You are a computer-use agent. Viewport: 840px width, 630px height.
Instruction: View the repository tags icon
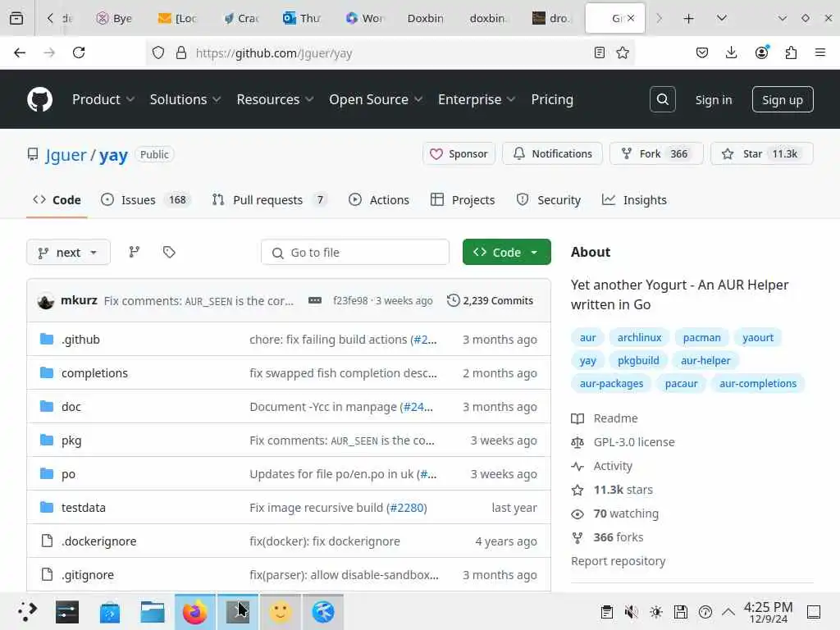pyautogui.click(x=169, y=252)
